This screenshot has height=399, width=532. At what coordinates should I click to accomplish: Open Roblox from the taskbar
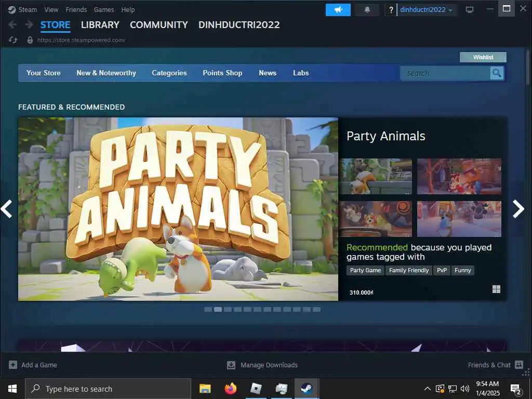point(256,389)
